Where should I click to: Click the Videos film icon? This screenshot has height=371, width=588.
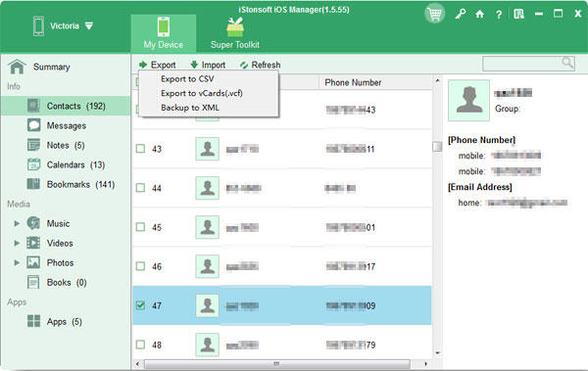pos(33,243)
